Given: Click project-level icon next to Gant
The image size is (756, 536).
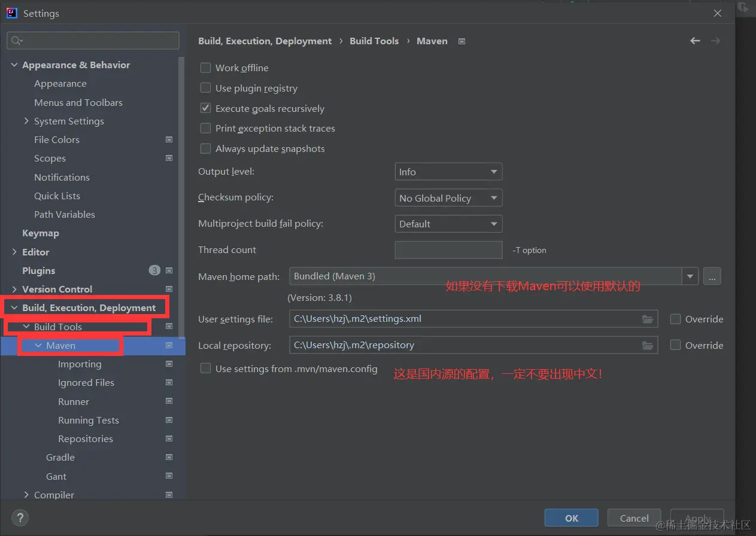Looking at the screenshot, I should pos(169,476).
